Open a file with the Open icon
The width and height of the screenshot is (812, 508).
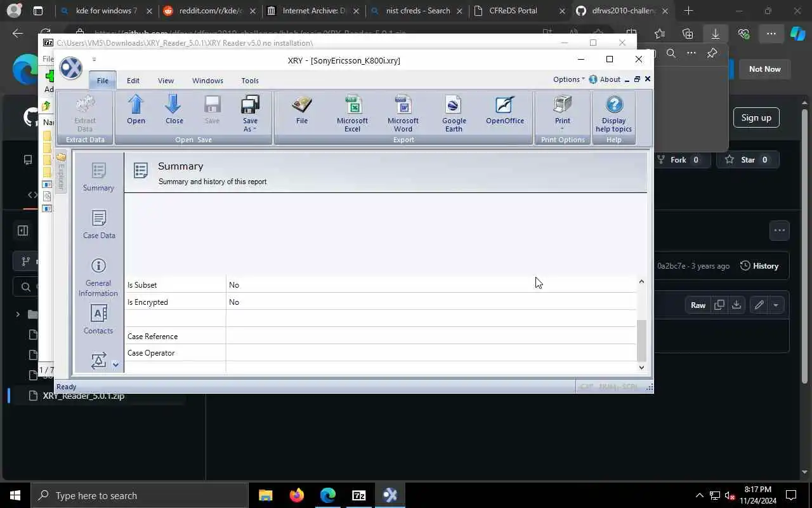(136, 109)
